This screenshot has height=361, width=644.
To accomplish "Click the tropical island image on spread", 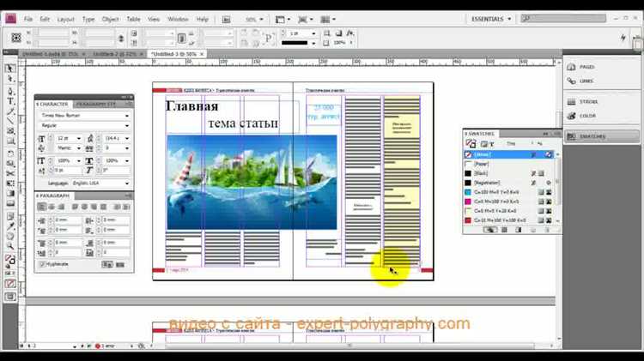I will (x=252, y=182).
